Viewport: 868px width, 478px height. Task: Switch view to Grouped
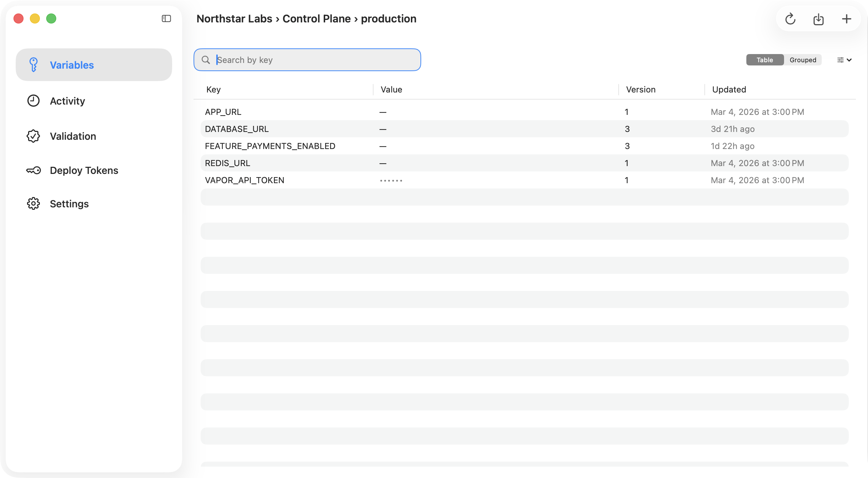click(x=803, y=60)
